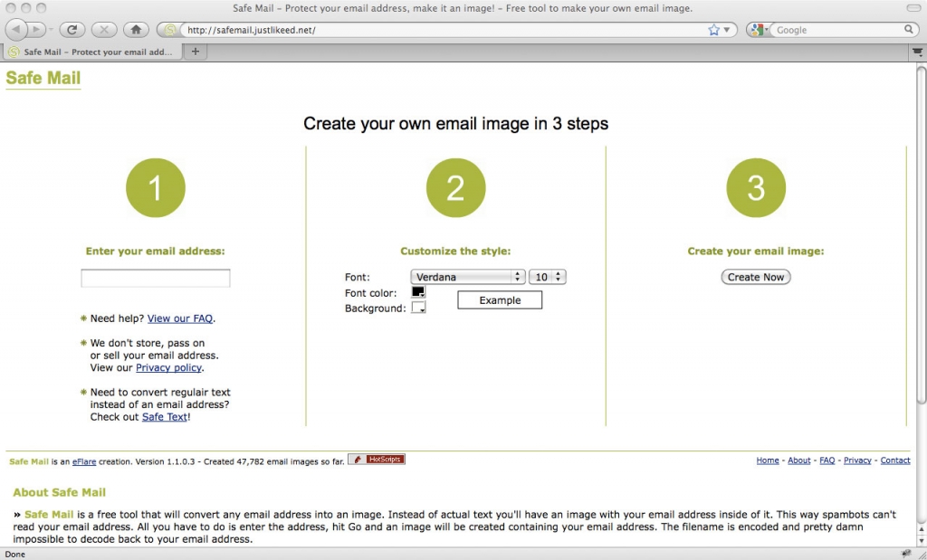
Task: Open the footer FAQ link
Action: tap(827, 460)
